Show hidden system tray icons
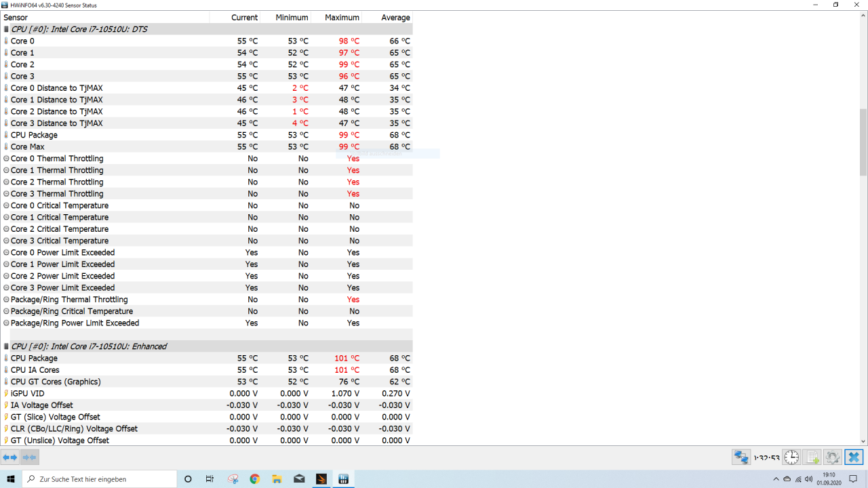 (x=776, y=479)
